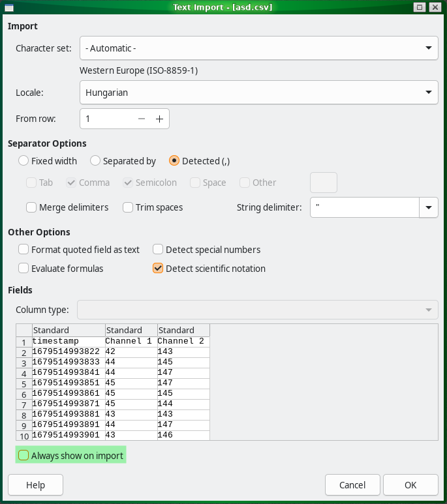This screenshot has height=504, width=447.
Task: Uncheck Detect scientific notation
Action: tap(158, 268)
